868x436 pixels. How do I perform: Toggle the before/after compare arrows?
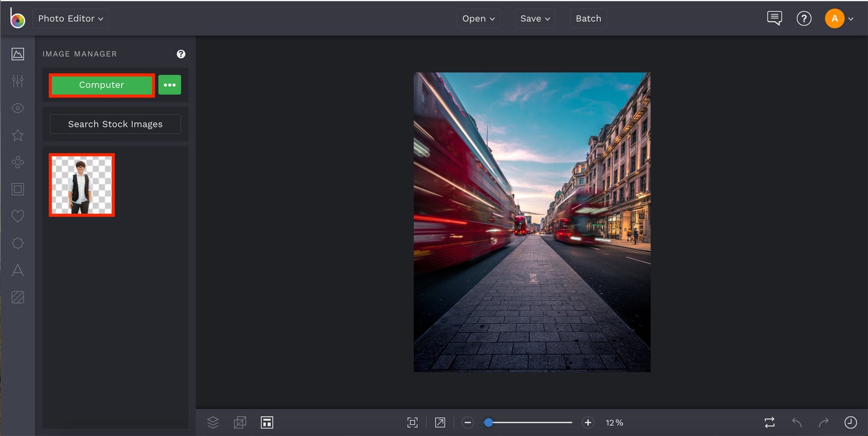pyautogui.click(x=769, y=422)
